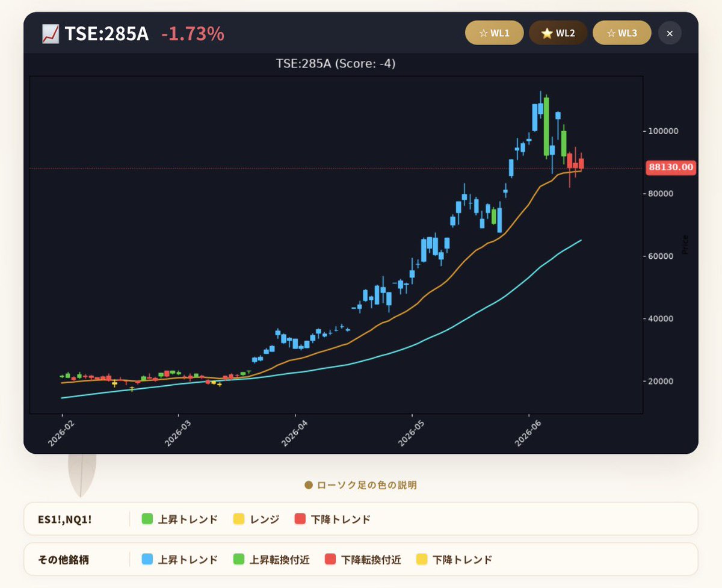The image size is (722, 588).
Task: Click the ES1!,NQ1! legend row label
Action: pyautogui.click(x=65, y=519)
